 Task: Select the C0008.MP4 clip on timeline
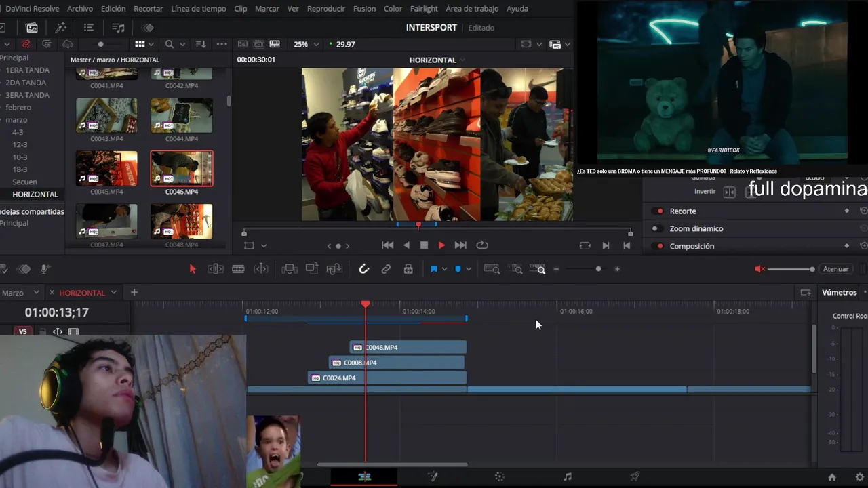click(x=397, y=363)
